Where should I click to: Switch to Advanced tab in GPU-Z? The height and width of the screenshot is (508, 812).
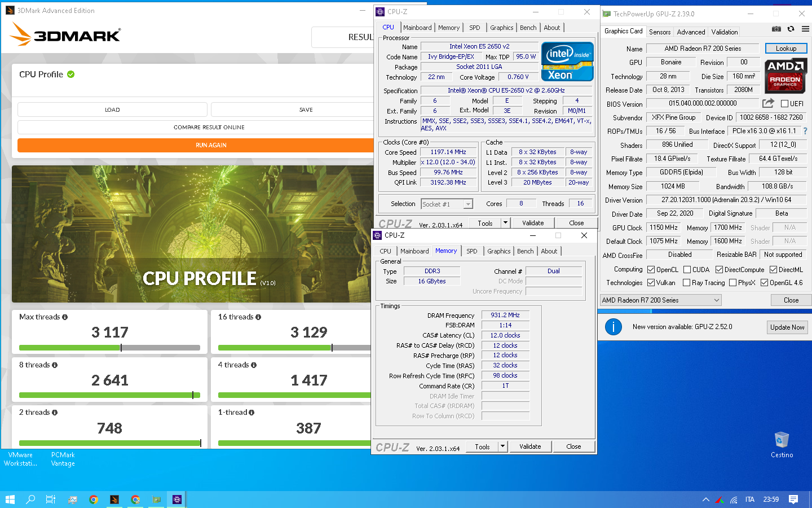point(691,32)
